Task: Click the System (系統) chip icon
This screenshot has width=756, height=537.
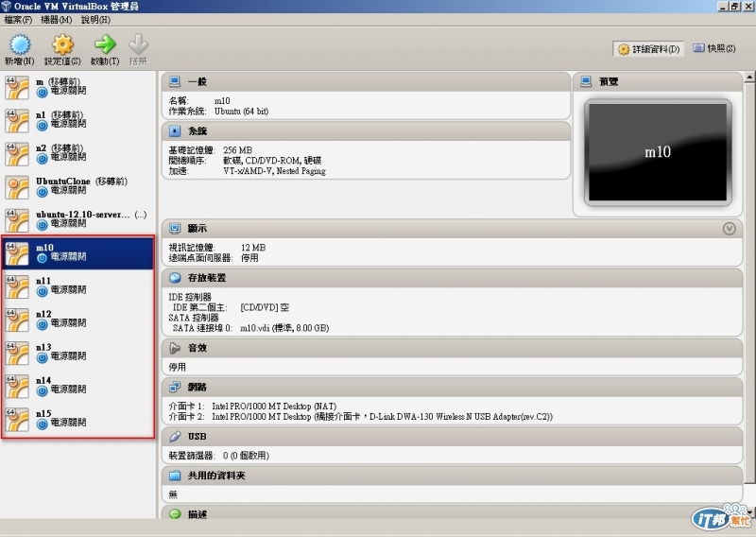Action: click(x=175, y=130)
